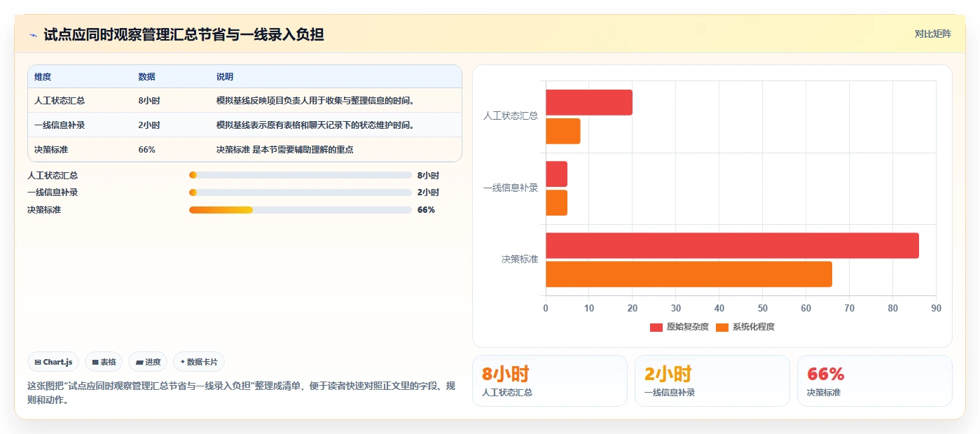Click the card title 试点应同时观察管理汇总节省
This screenshot has height=434, width=980.
tap(184, 34)
